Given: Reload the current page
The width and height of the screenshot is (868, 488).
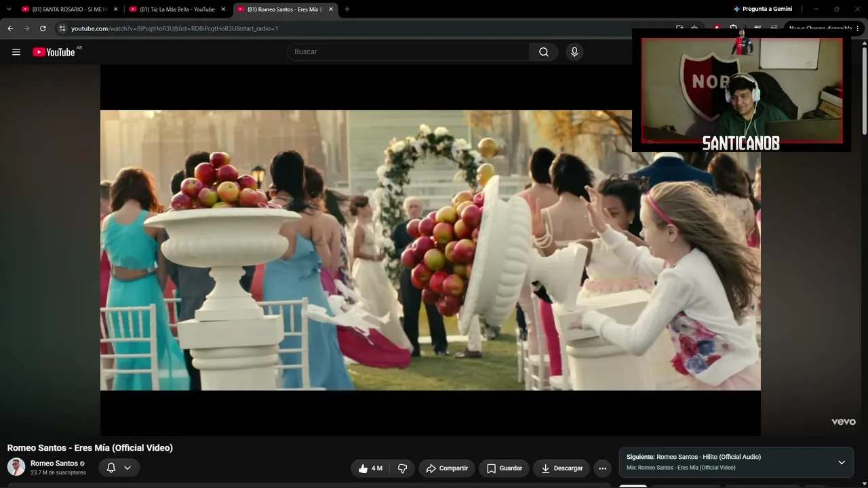Looking at the screenshot, I should click(43, 28).
